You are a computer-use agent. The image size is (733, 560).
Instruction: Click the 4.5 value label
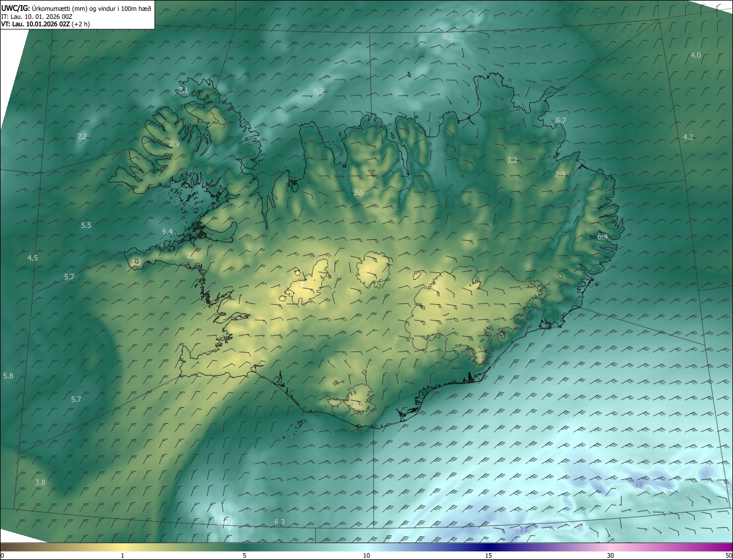click(x=33, y=258)
